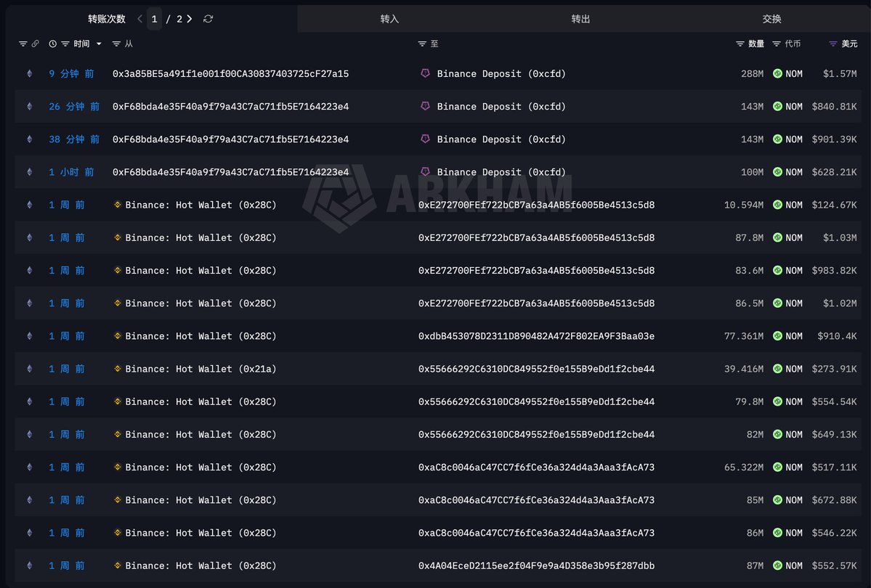Open recipient 0xaC8c0046... in $672.88K row
871x588 pixels.
click(536, 499)
